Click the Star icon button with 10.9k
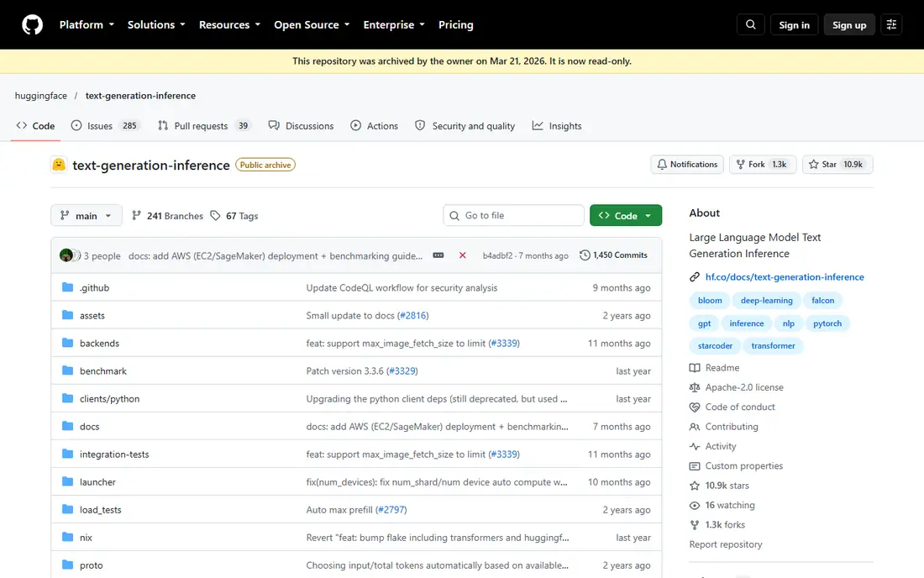 pyautogui.click(x=837, y=165)
